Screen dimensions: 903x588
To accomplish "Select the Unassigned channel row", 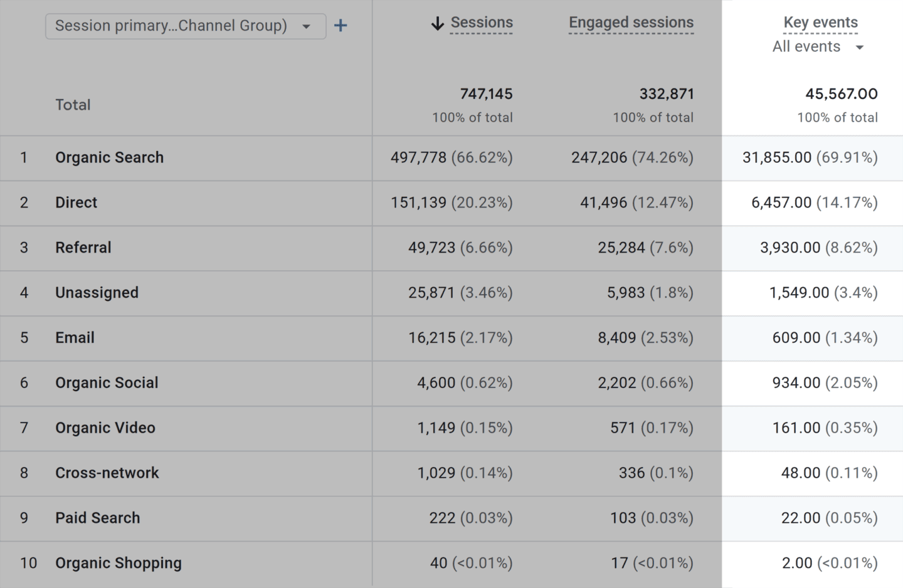I will coord(97,293).
